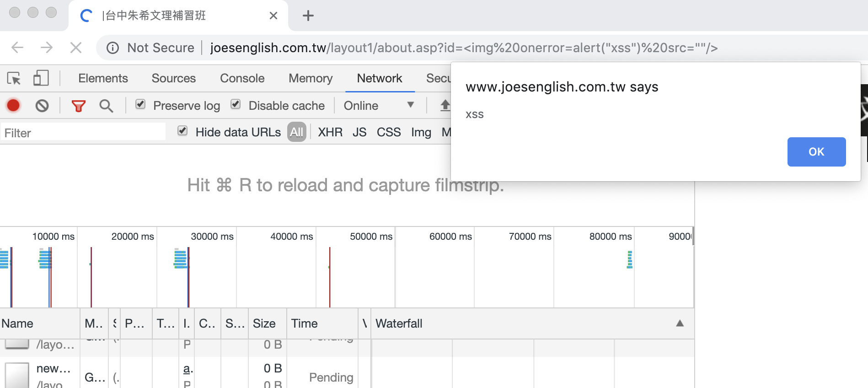Viewport: 868px width, 388px height.
Task: Click the 30000 ms timeline marker
Action: tap(212, 237)
